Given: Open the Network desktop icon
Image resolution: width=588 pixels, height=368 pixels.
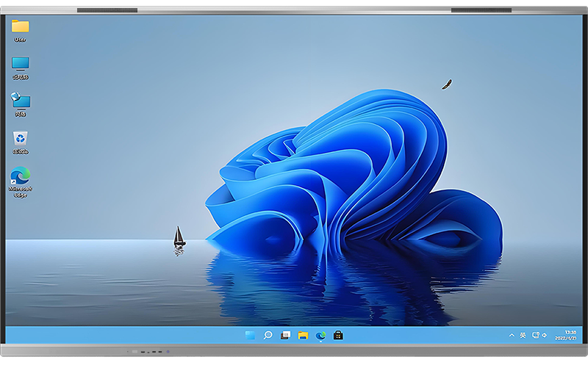Looking at the screenshot, I should point(21,104).
